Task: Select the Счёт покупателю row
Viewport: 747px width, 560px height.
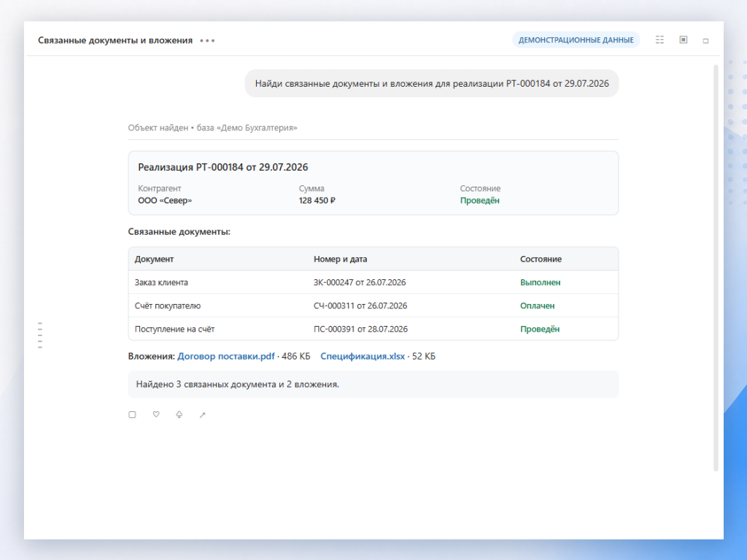Action: click(373, 306)
